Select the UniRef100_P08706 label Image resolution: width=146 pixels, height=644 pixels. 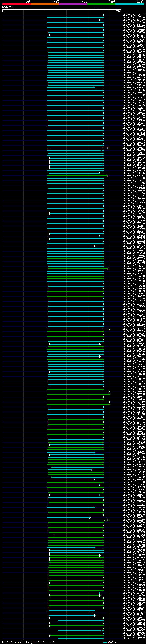click(134, 186)
